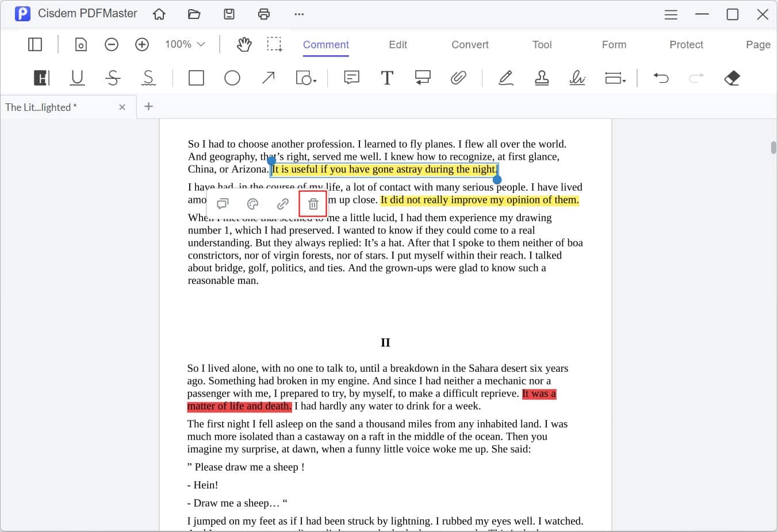Open a new document tab with plus
The height and width of the screenshot is (532, 778).
[x=148, y=106]
